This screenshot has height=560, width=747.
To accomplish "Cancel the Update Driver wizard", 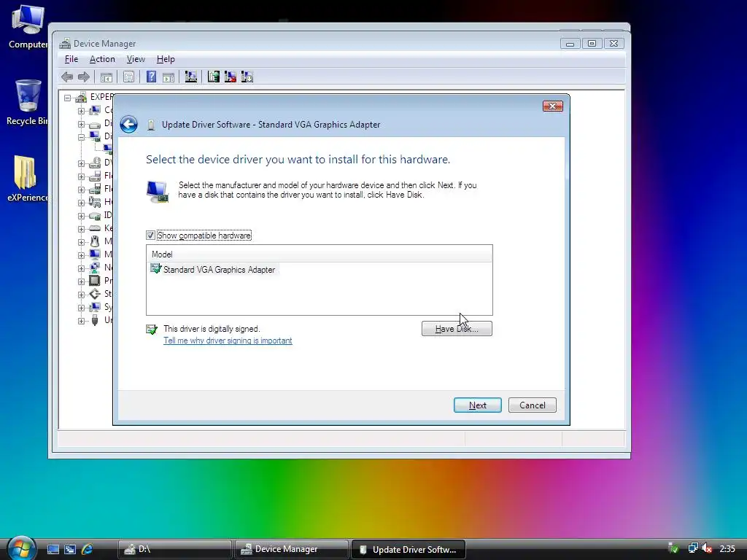I will point(532,405).
